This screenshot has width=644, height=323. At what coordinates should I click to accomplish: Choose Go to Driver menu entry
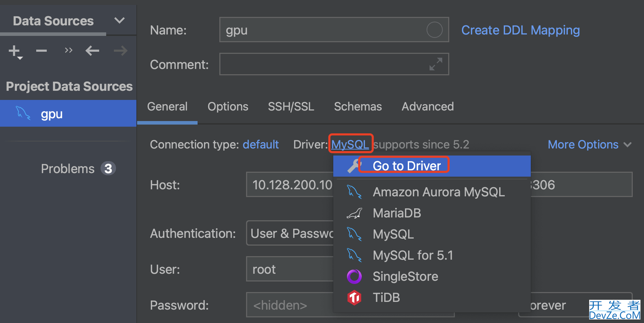coord(432,166)
